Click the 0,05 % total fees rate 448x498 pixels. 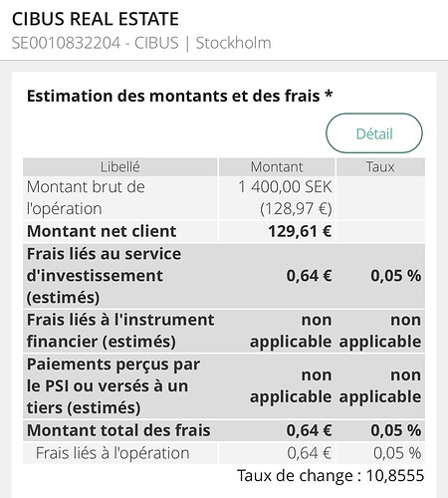[396, 430]
